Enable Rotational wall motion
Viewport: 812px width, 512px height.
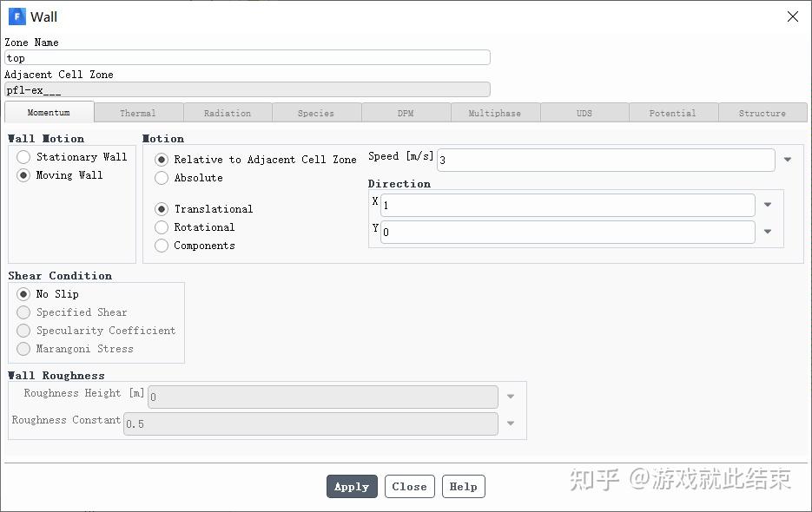click(161, 227)
